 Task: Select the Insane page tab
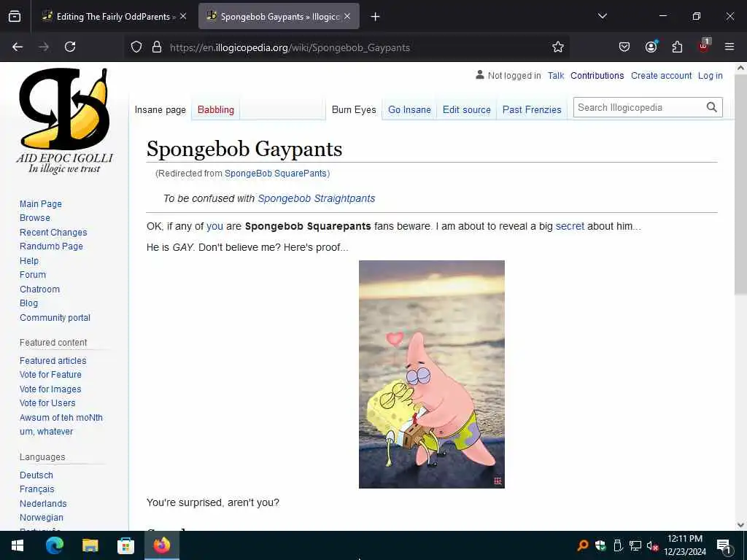click(160, 110)
